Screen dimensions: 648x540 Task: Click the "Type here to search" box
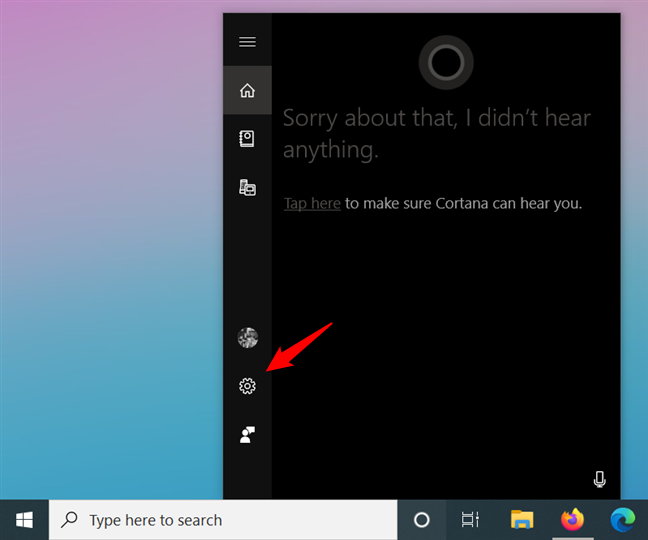(x=223, y=520)
